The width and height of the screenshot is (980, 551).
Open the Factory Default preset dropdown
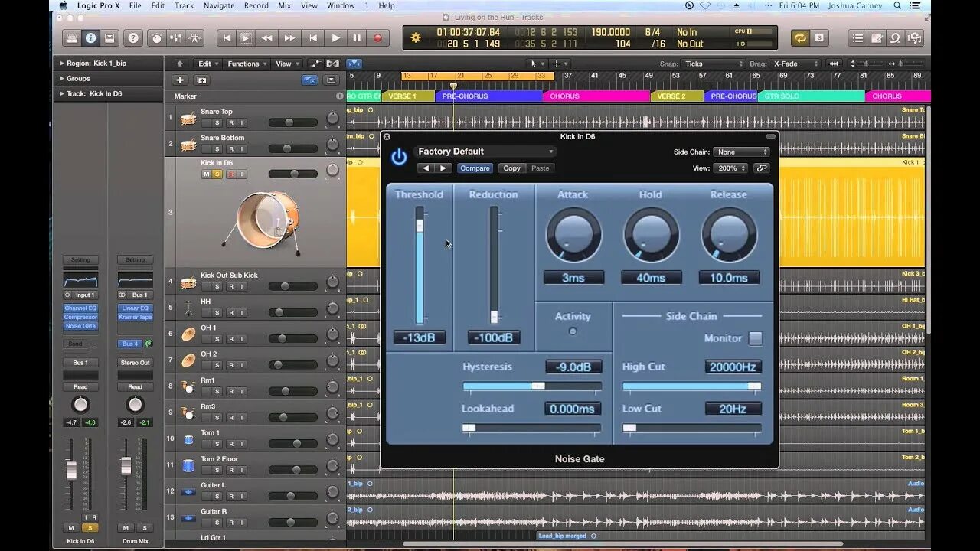pyautogui.click(x=485, y=152)
